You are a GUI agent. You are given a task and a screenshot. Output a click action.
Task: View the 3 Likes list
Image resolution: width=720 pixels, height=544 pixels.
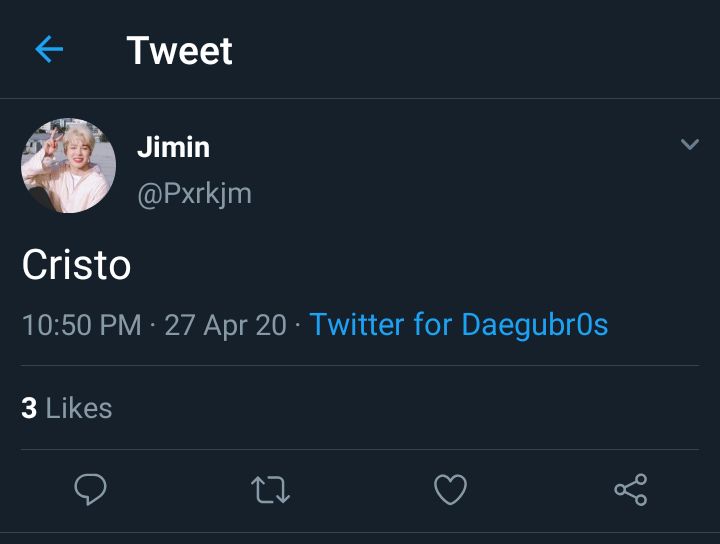pos(67,408)
